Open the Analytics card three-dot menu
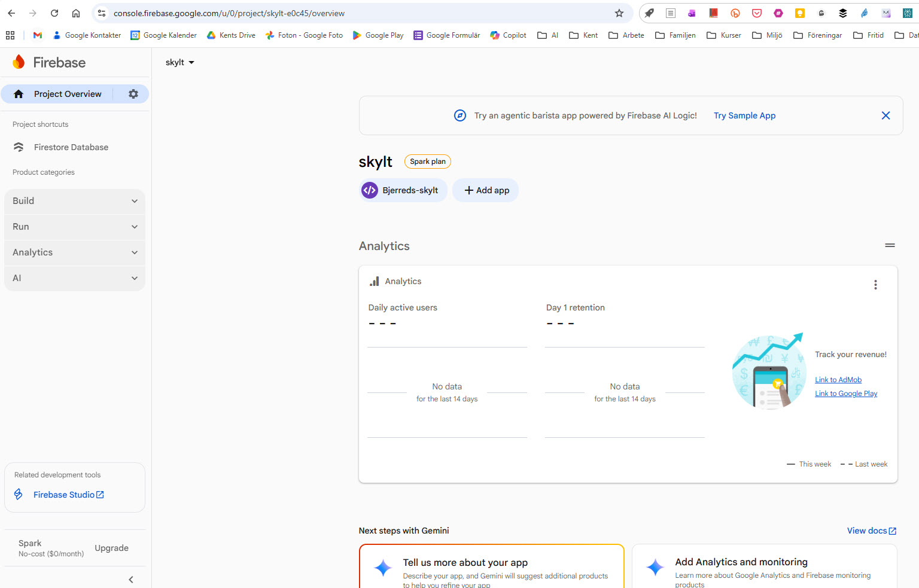Image resolution: width=919 pixels, height=588 pixels. [875, 285]
